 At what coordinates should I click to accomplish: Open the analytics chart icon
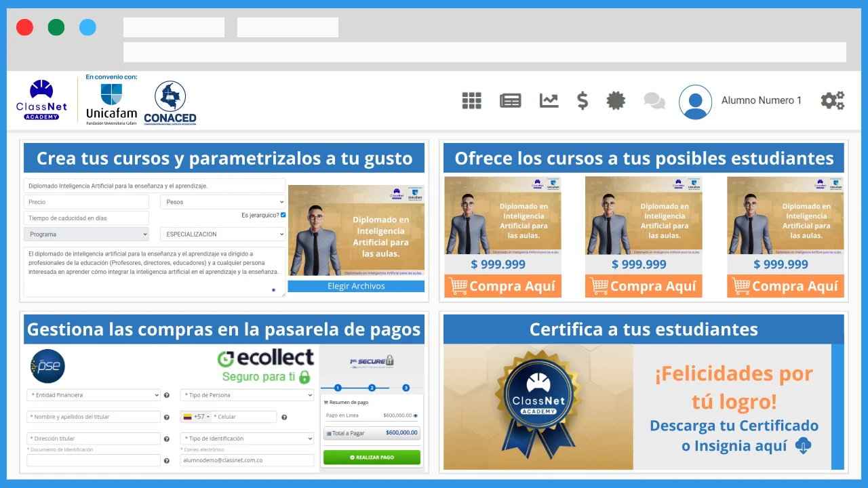coord(549,100)
